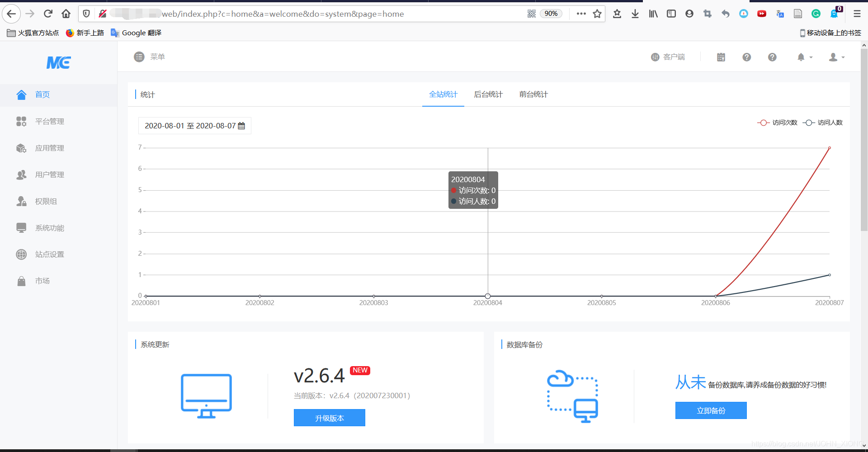Image resolution: width=868 pixels, height=452 pixels.
Task: Click the address bar URL field
Action: tap(341, 14)
